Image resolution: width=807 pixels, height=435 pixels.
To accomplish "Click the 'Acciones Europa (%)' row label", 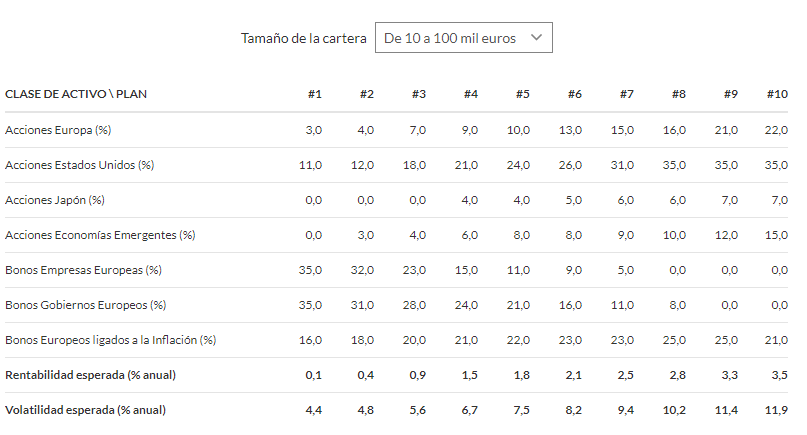I will click(58, 130).
